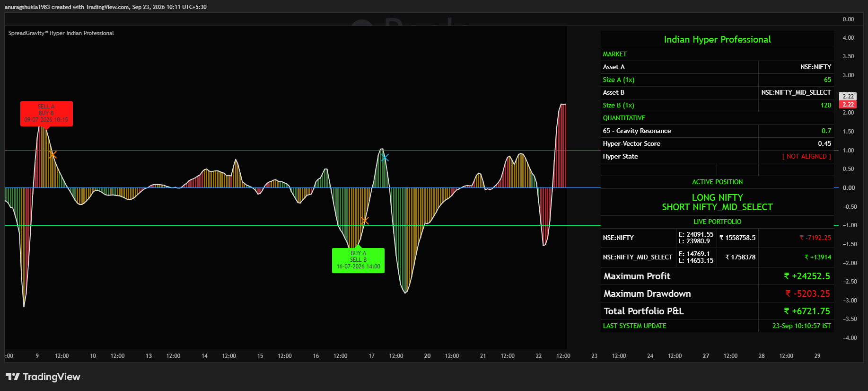Screen dimensions: 868x391
Task: Select the Asset B value NSE:NIFTY_MID_SELECT
Action: [796, 93]
